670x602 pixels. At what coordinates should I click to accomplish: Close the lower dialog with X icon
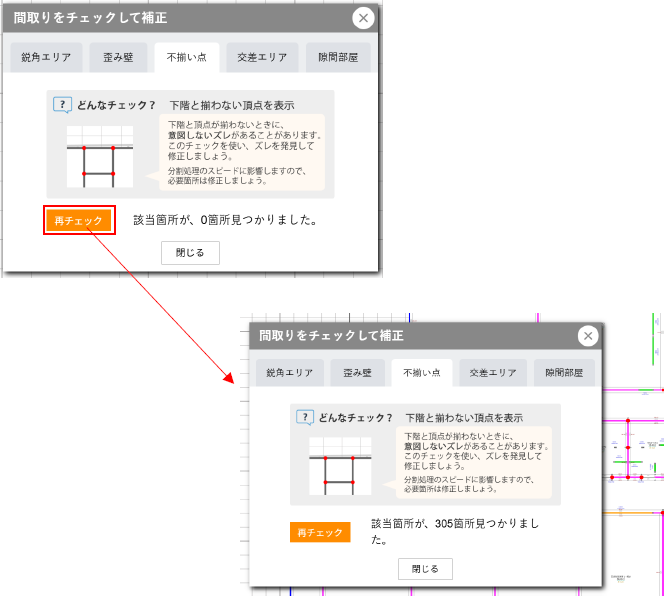[x=588, y=336]
